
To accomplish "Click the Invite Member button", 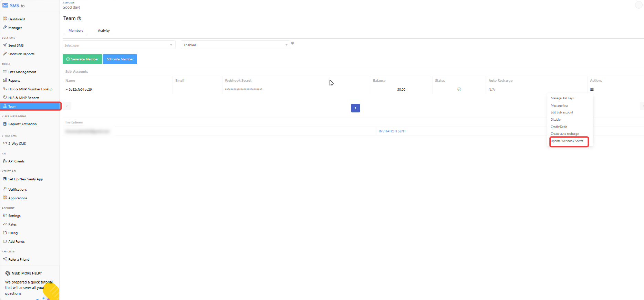I will tap(120, 59).
